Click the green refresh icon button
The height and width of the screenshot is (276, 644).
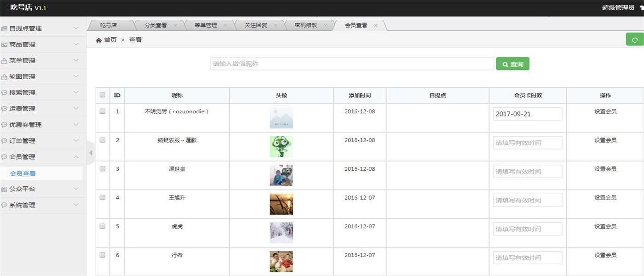635,40
